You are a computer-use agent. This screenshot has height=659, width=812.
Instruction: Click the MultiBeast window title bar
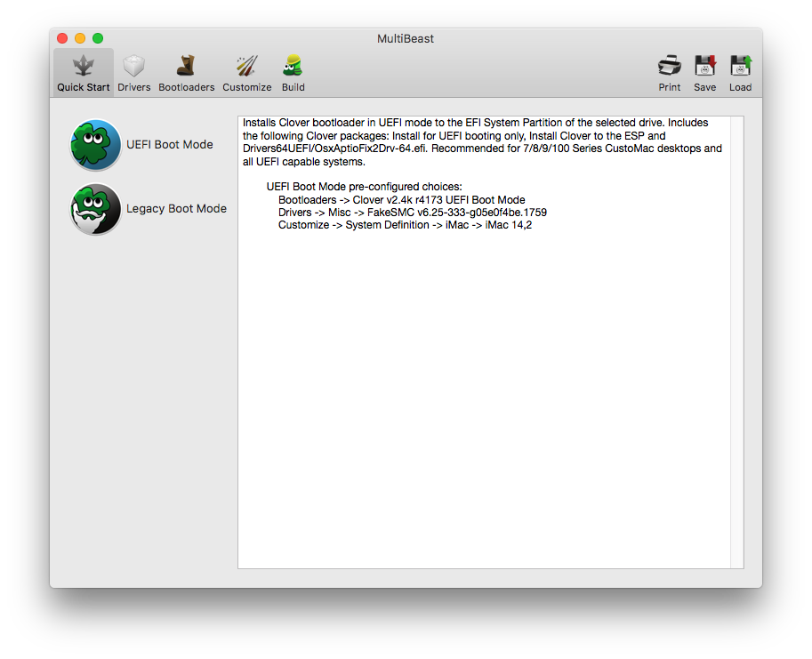tap(406, 38)
